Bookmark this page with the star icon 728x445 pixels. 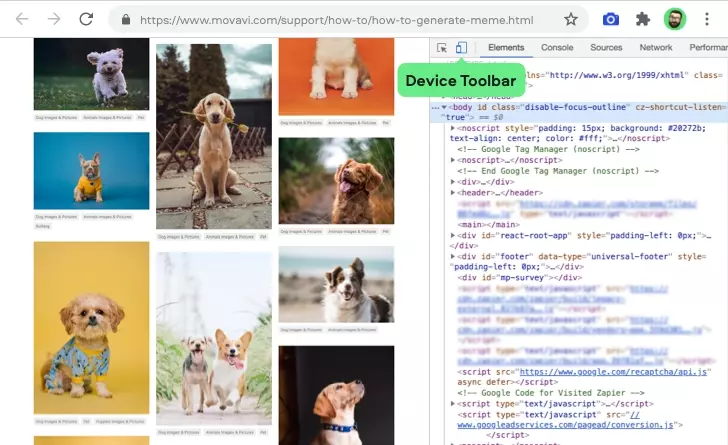571,20
